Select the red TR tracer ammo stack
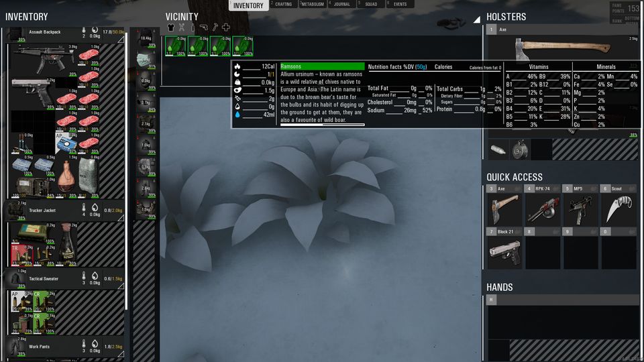 (x=22, y=255)
